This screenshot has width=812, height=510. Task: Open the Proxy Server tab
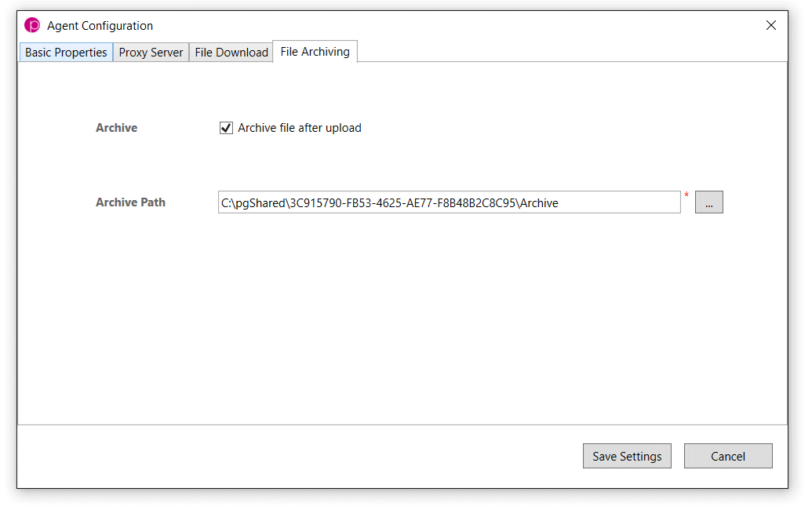click(151, 53)
